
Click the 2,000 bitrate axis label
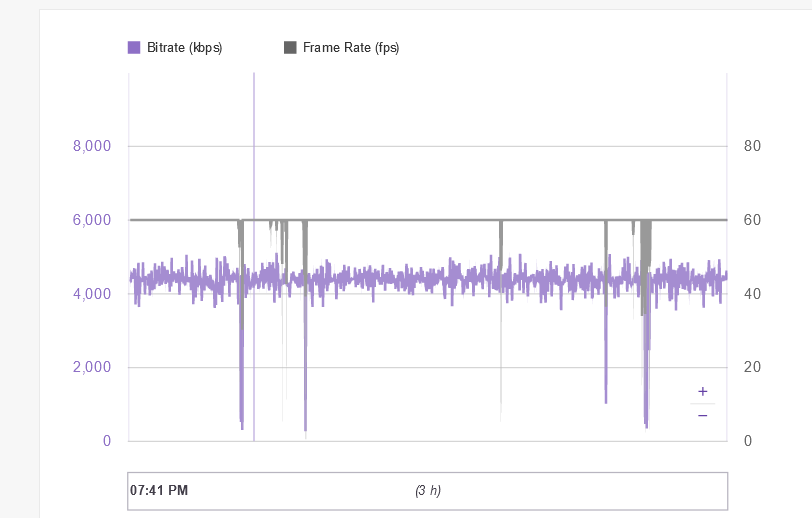pyautogui.click(x=92, y=367)
